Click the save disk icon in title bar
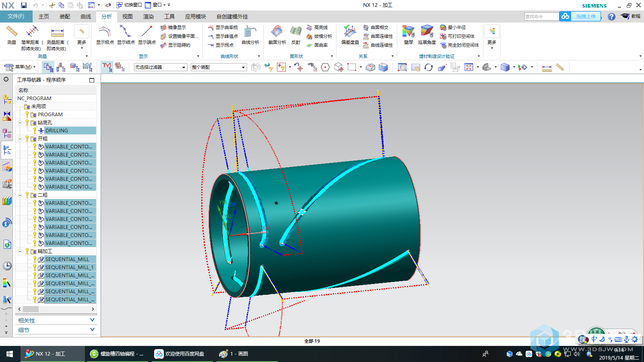The width and height of the screenshot is (644, 362). (24, 5)
